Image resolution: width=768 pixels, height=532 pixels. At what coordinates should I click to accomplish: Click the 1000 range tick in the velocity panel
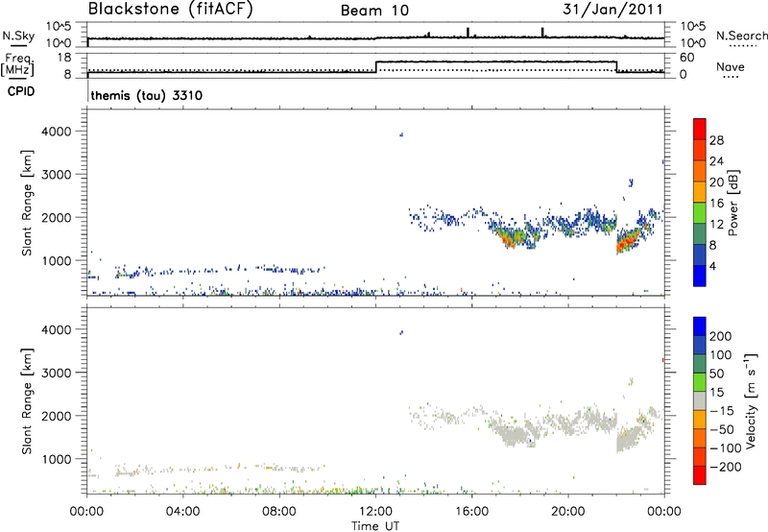[x=56, y=459]
